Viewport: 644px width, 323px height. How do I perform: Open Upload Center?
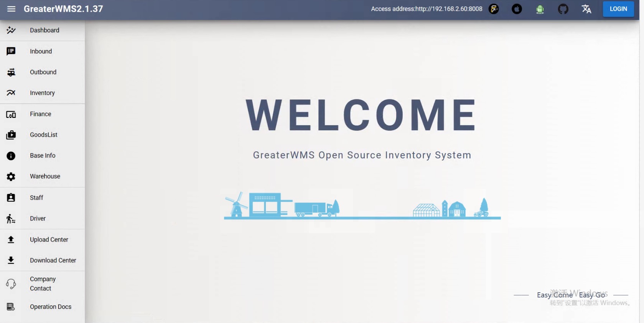[x=43, y=240]
